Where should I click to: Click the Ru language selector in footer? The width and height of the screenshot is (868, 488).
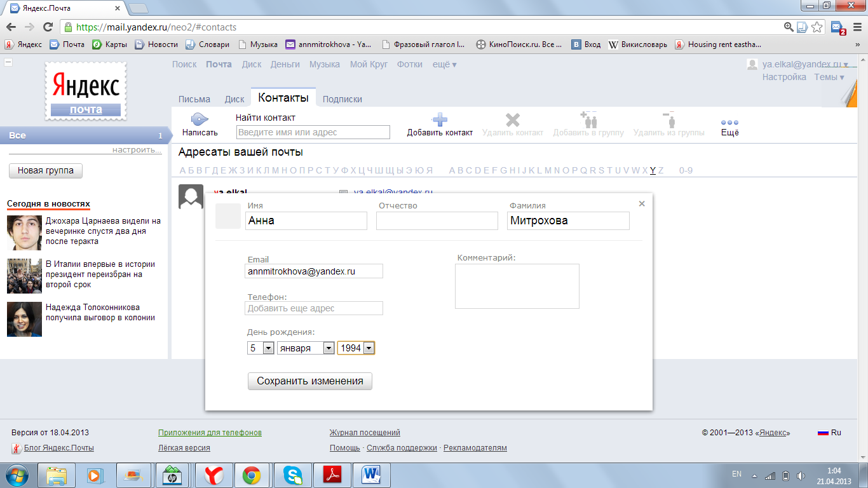coord(829,433)
